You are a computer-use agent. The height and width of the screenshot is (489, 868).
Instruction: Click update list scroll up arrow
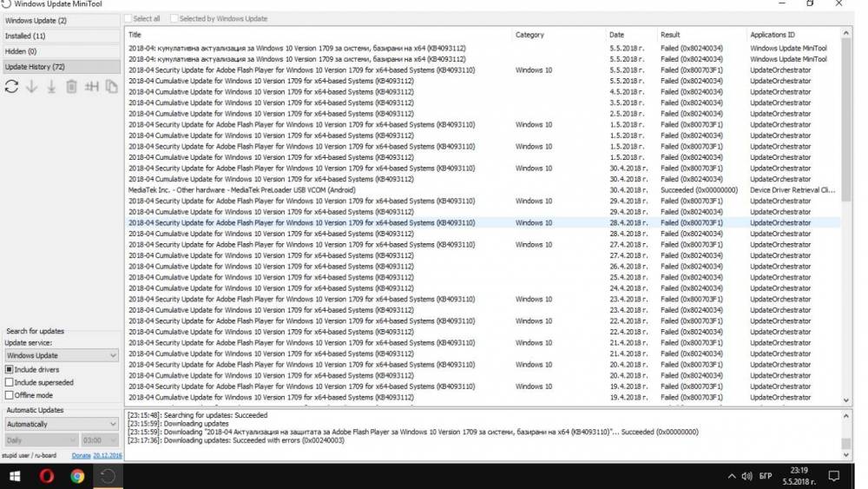pyautogui.click(x=845, y=34)
